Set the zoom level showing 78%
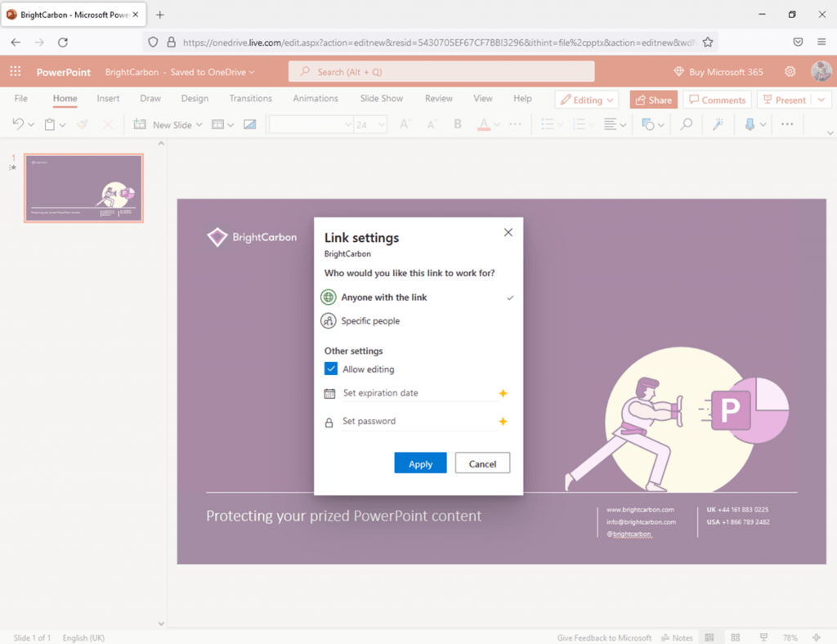 click(x=790, y=637)
